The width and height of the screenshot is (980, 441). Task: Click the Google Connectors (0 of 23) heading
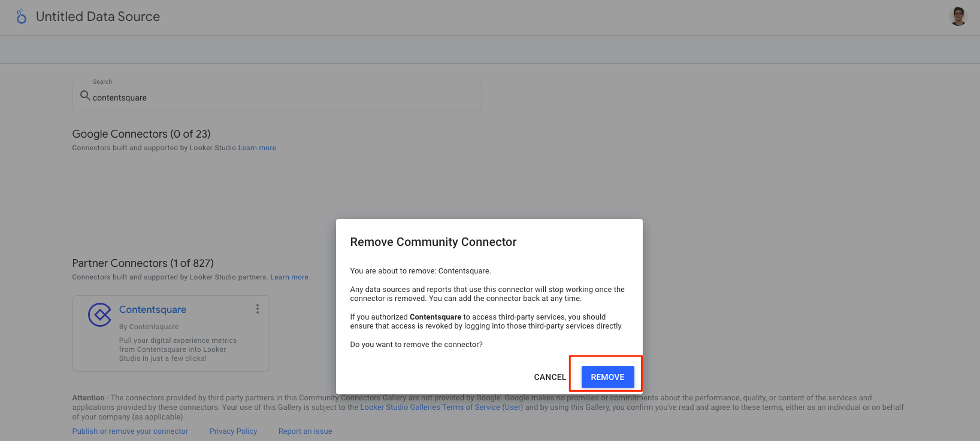pyautogui.click(x=141, y=134)
